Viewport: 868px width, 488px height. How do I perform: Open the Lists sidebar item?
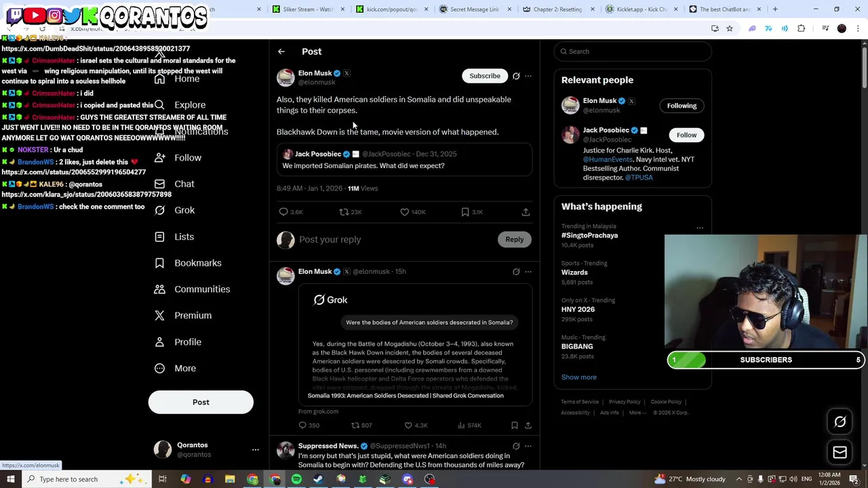[x=174, y=237]
